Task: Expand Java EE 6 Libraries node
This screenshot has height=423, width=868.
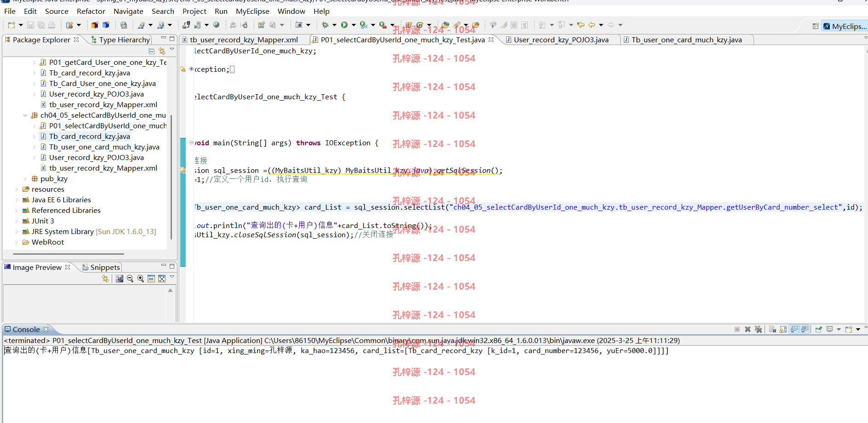Action: (17, 200)
